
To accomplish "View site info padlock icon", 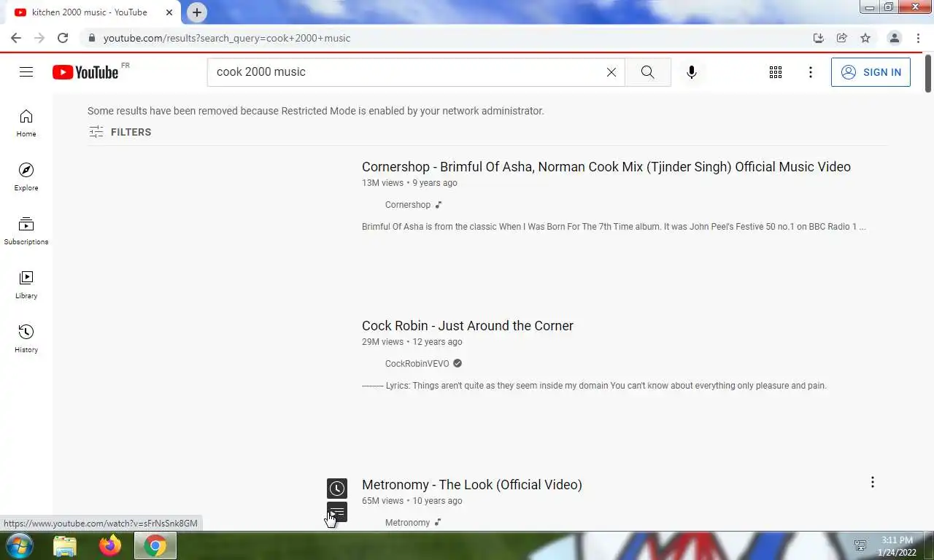I will (x=91, y=38).
